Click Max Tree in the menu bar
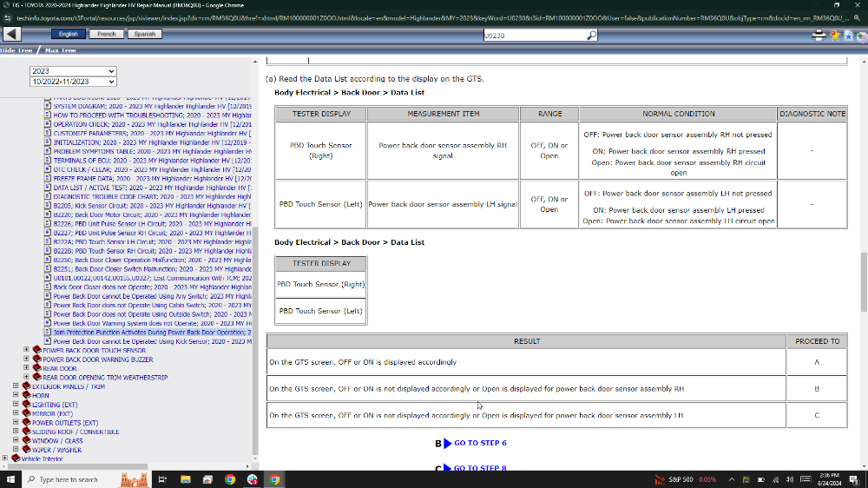The width and height of the screenshot is (868, 488). click(61, 50)
